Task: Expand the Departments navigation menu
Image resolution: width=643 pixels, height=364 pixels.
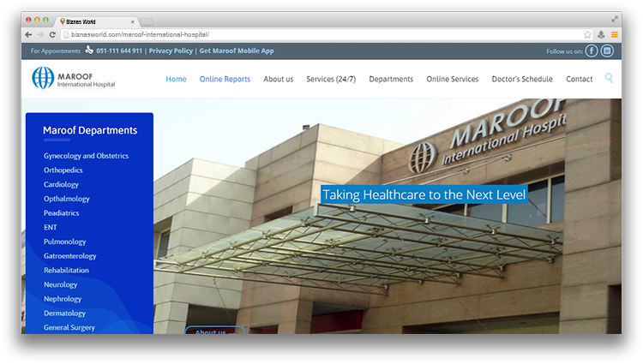Action: click(391, 79)
